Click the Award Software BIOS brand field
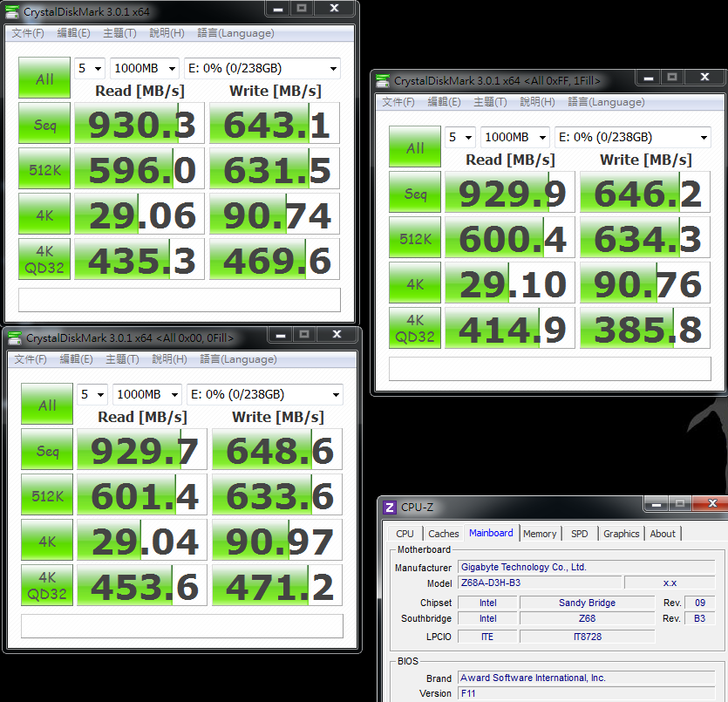The image size is (728, 702). (587, 678)
